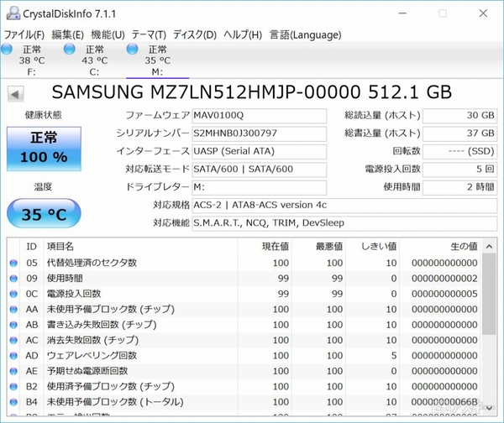Click the transfer mode field SATA/600 | SATA/600
504x423 pixels.
click(x=259, y=170)
